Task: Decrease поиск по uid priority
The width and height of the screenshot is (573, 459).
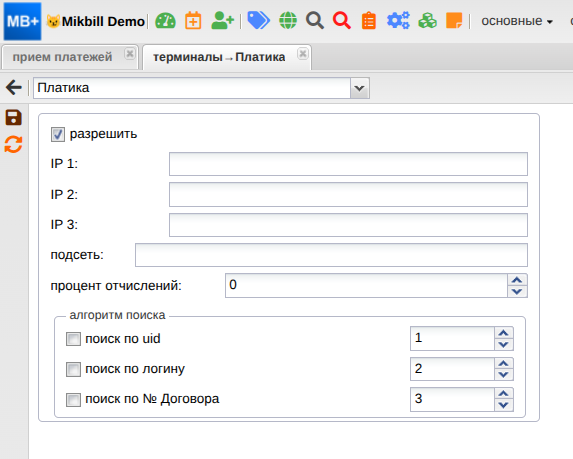Action: tap(504, 344)
